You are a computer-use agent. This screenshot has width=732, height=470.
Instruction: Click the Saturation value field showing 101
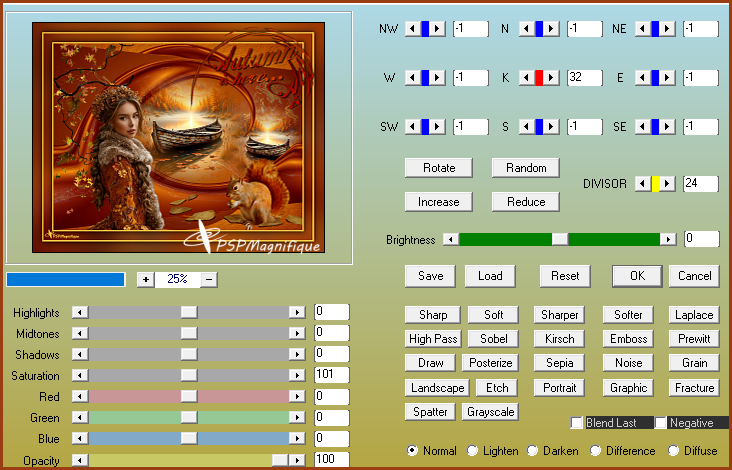tap(331, 374)
